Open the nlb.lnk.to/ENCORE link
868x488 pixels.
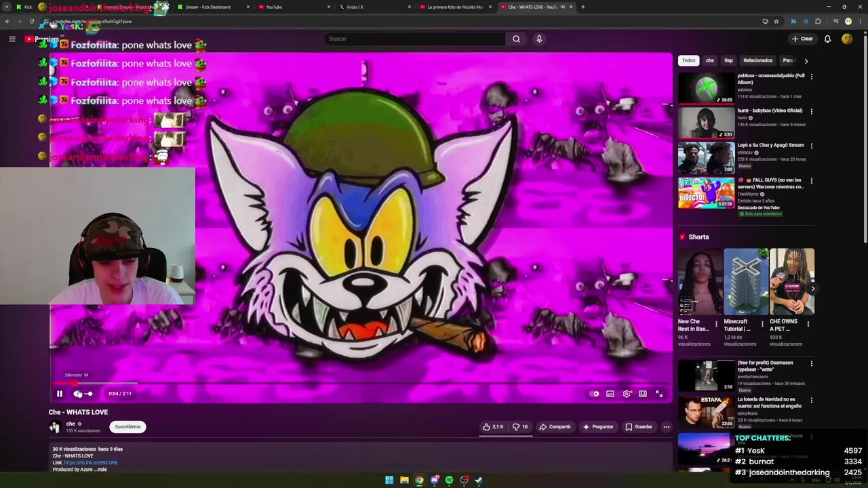coord(91,463)
